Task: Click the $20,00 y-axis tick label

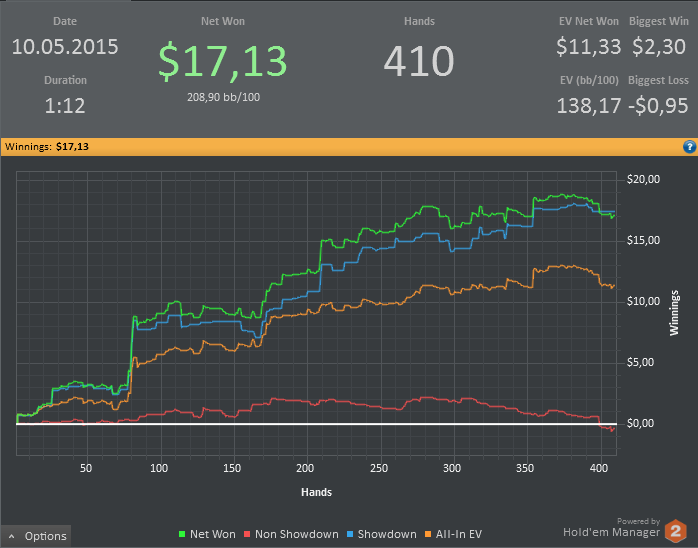Action: [643, 179]
